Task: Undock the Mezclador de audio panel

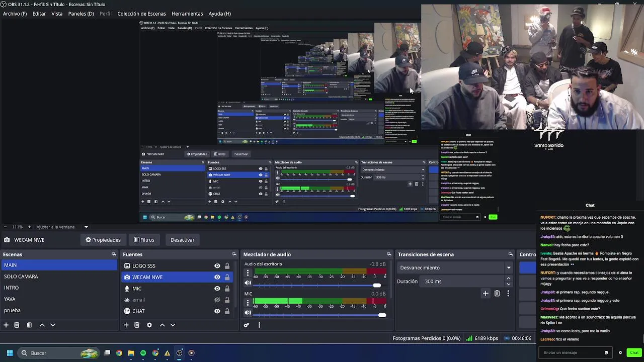Action: coord(389,254)
